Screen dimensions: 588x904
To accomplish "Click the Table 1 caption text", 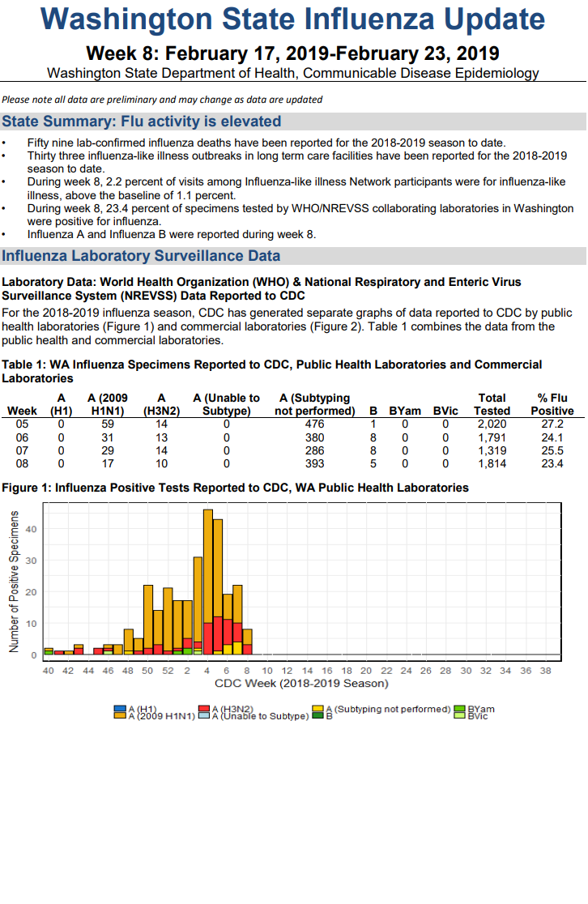I will point(272,371).
